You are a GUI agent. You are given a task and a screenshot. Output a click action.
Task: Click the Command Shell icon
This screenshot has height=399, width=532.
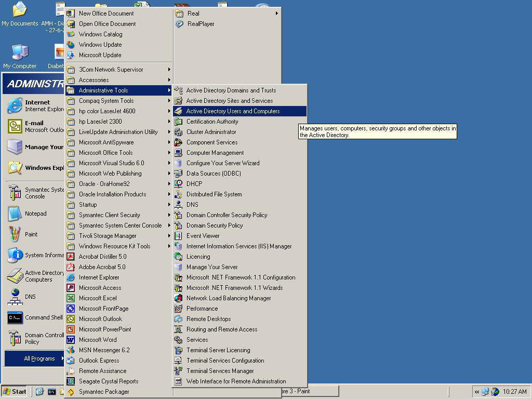[15, 317]
